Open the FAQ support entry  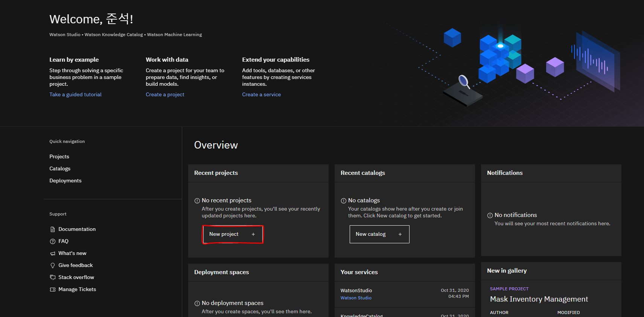point(64,241)
